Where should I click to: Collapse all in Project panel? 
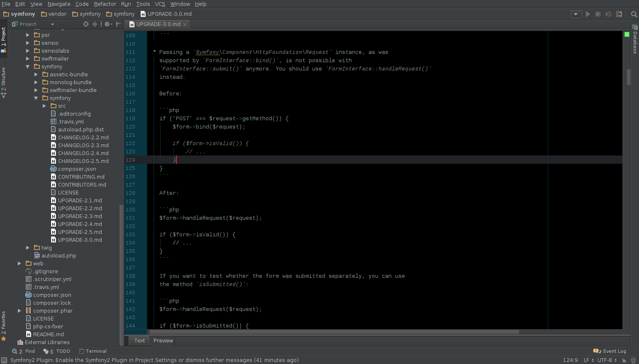95,24
